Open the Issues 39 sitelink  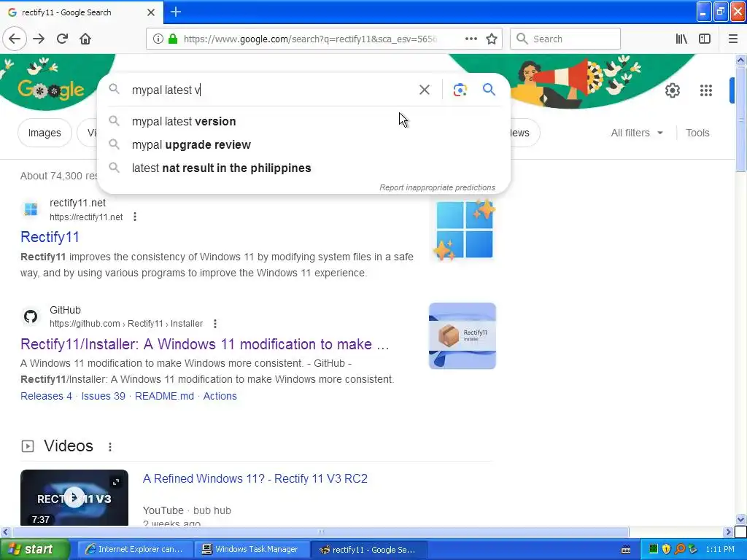coord(104,396)
